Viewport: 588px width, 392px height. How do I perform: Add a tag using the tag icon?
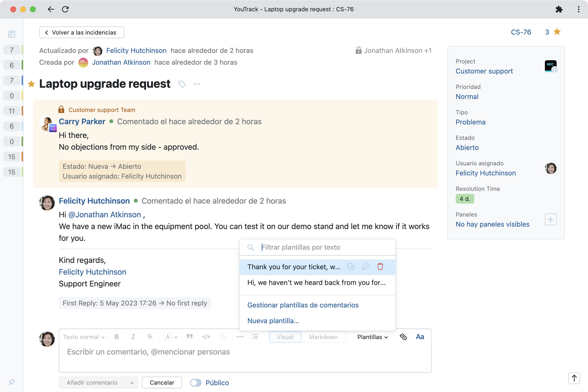(182, 84)
